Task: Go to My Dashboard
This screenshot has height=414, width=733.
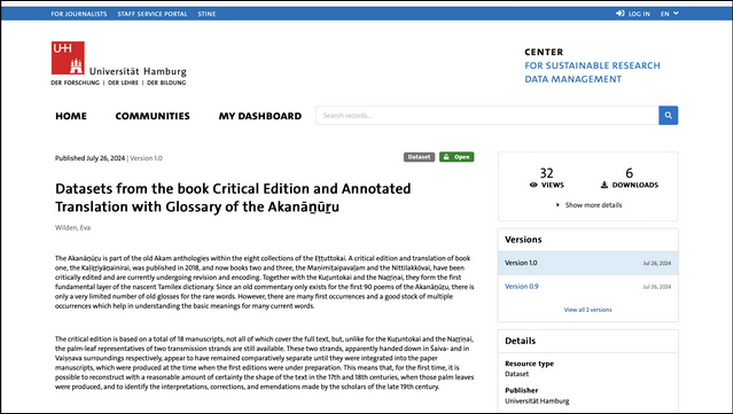Action: [260, 116]
